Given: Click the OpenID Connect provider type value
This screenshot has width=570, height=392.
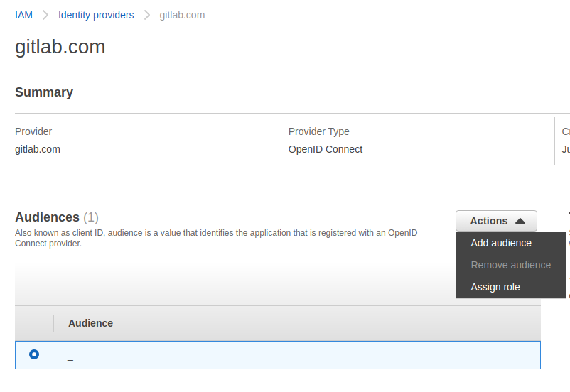Looking at the screenshot, I should (326, 149).
